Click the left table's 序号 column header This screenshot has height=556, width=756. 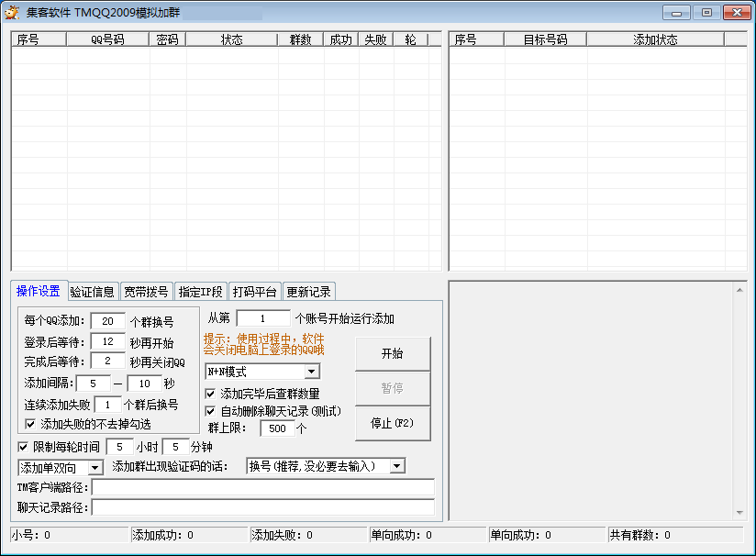pyautogui.click(x=39, y=39)
